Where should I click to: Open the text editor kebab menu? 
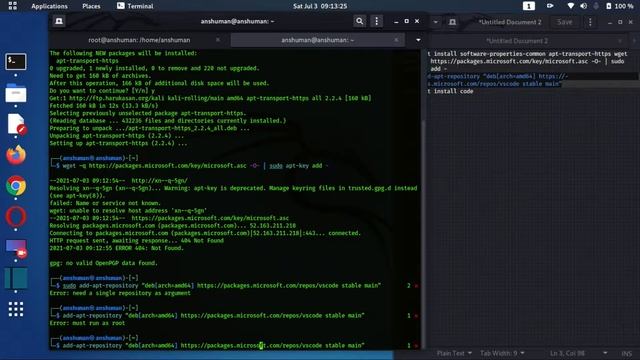(590, 22)
